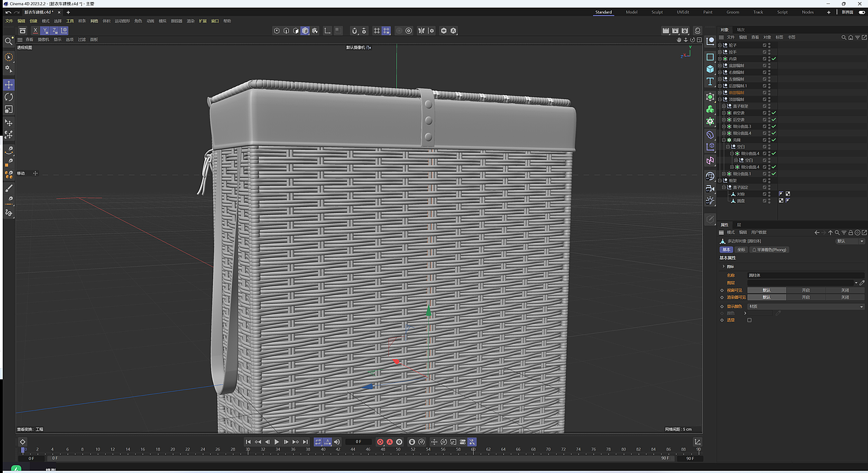Viewport: 868px width, 473px height.
Task: Set first visibility row to rightmost option
Action: 845,290
